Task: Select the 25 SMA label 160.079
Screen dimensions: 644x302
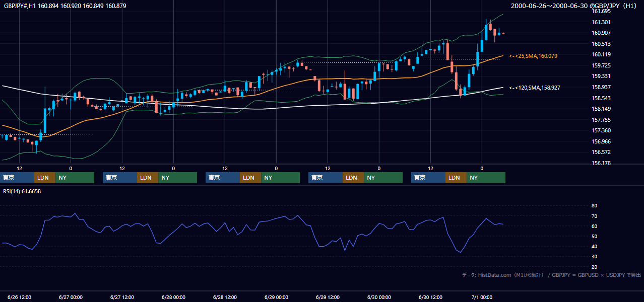Action: (533, 56)
